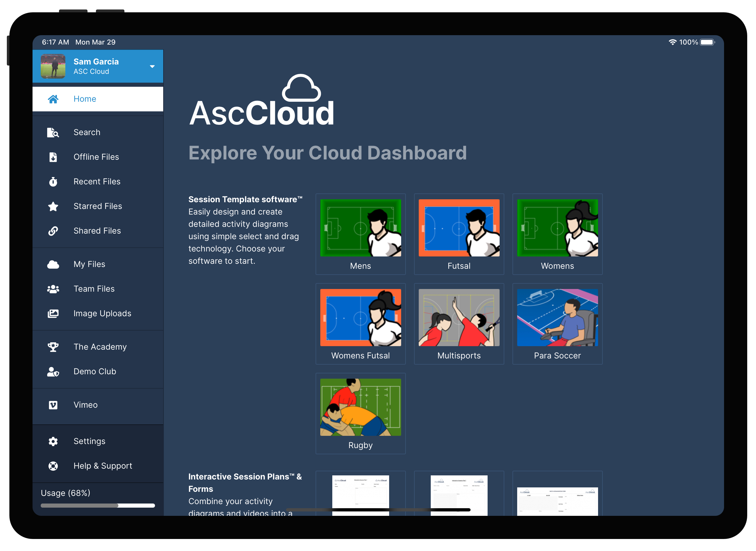
Task: Open the Team Files label
Action: [94, 289]
